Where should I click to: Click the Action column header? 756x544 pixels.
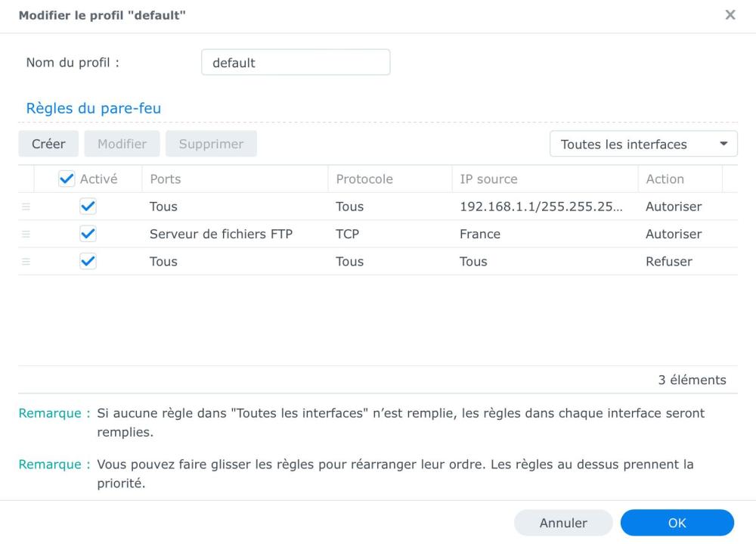point(680,179)
